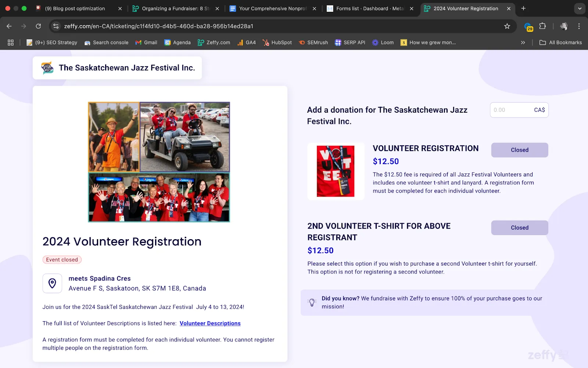
Task: Open GA4 analytics bookmark
Action: (247, 43)
